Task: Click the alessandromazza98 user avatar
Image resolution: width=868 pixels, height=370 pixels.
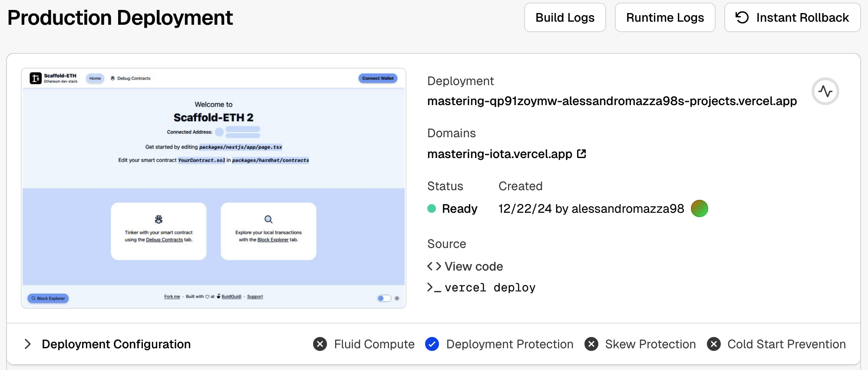Action: tap(699, 208)
